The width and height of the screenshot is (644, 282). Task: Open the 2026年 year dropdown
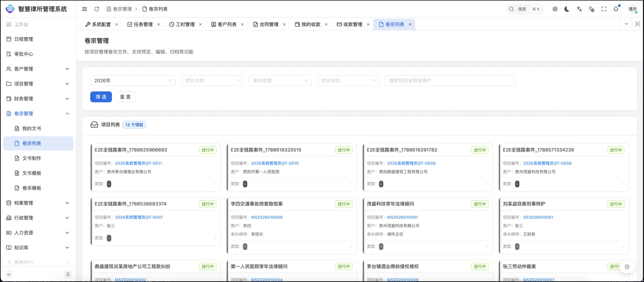click(133, 81)
